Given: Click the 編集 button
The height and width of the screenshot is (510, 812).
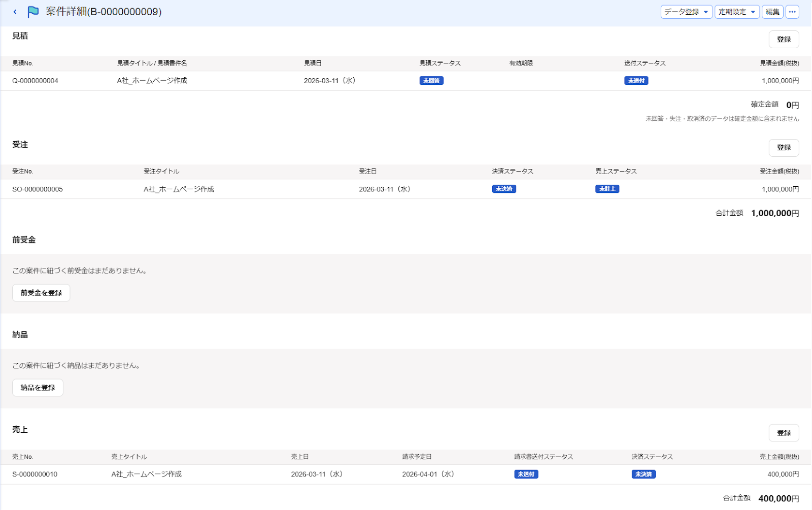Looking at the screenshot, I should click(772, 12).
